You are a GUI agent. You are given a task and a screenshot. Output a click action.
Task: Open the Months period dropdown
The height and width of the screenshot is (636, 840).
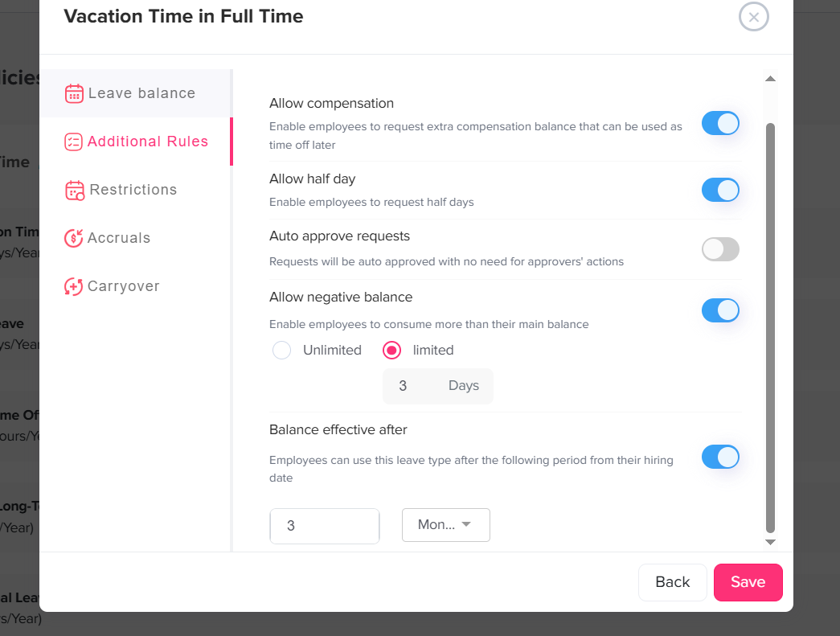[445, 525]
